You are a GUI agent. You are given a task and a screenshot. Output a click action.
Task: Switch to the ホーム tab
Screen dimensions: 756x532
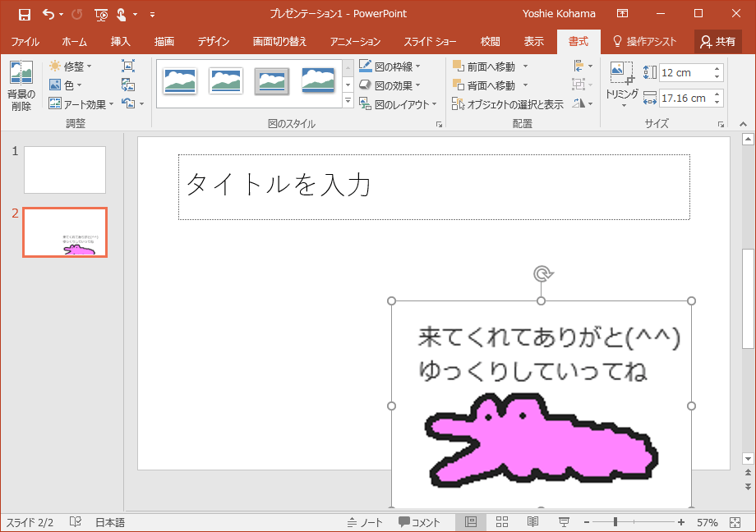click(x=74, y=41)
